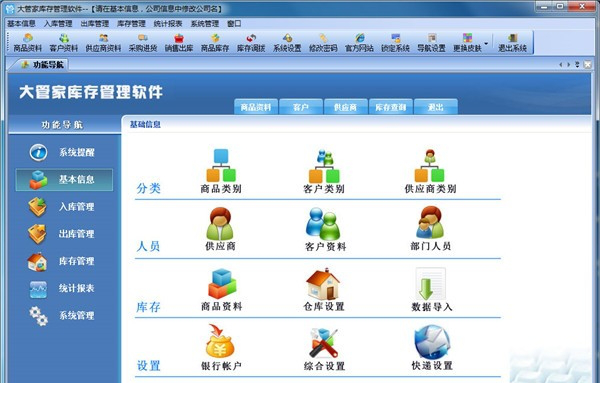The height and width of the screenshot is (398, 600).
Task: Open 采购进货 from the toolbar
Action: coord(143,42)
